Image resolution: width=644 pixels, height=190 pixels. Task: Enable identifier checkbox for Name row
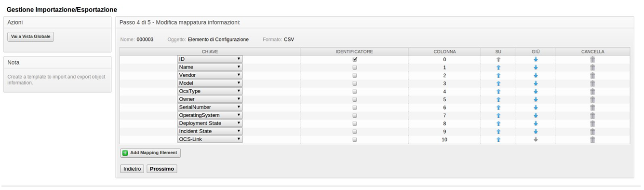pos(355,68)
